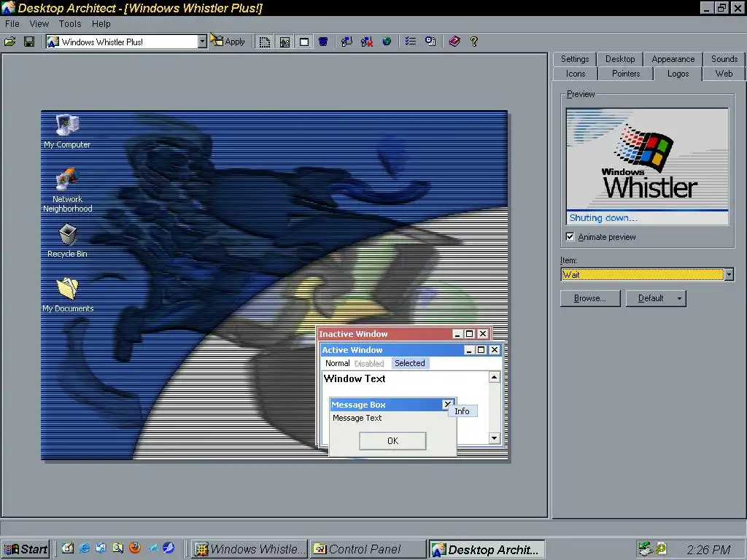Viewport: 747px width, 560px height.
Task: Click the Message Box title bar
Action: click(392, 405)
